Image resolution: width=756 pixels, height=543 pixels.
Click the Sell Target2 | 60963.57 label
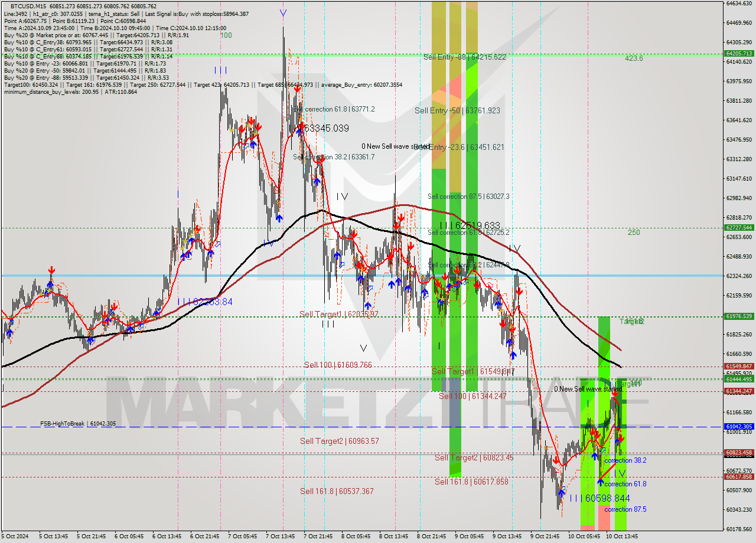pyautogui.click(x=339, y=441)
